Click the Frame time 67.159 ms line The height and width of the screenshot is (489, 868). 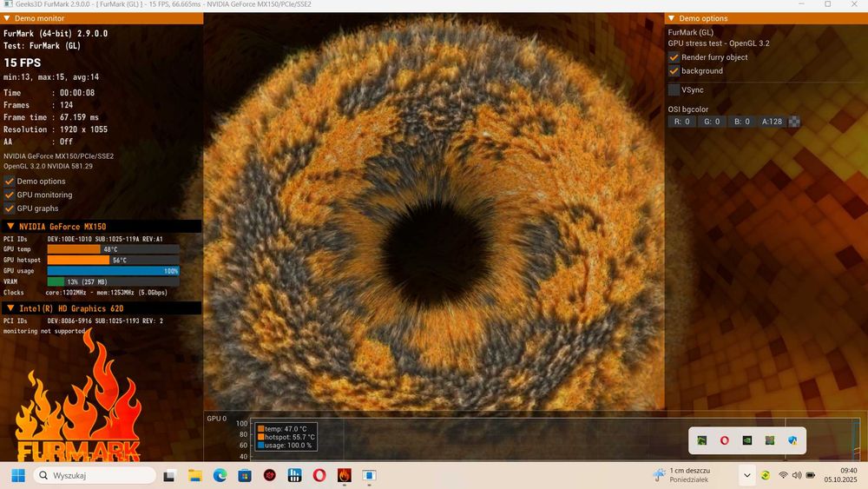coord(51,117)
